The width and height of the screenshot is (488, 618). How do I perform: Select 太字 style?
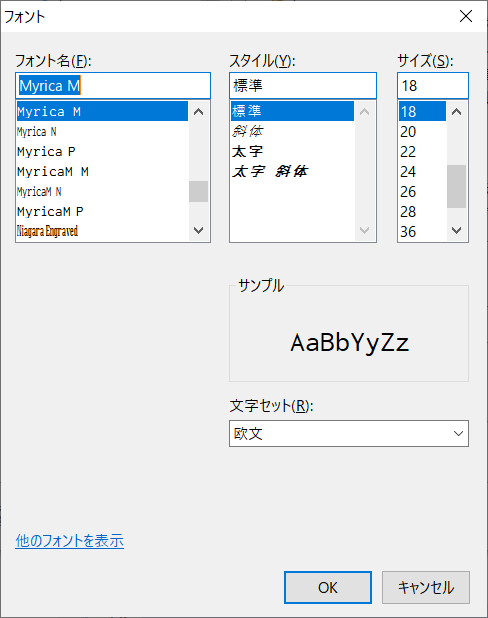pos(292,151)
